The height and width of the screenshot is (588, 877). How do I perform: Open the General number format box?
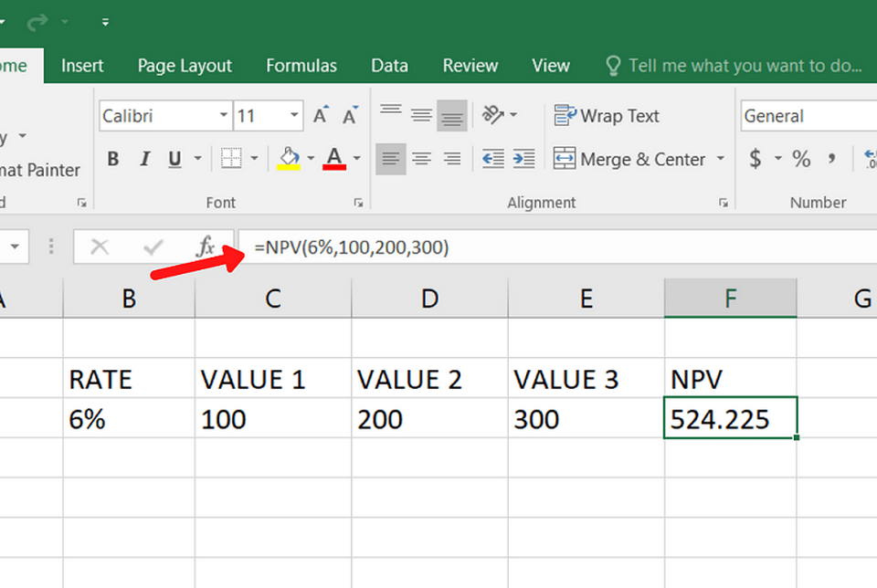click(x=808, y=116)
